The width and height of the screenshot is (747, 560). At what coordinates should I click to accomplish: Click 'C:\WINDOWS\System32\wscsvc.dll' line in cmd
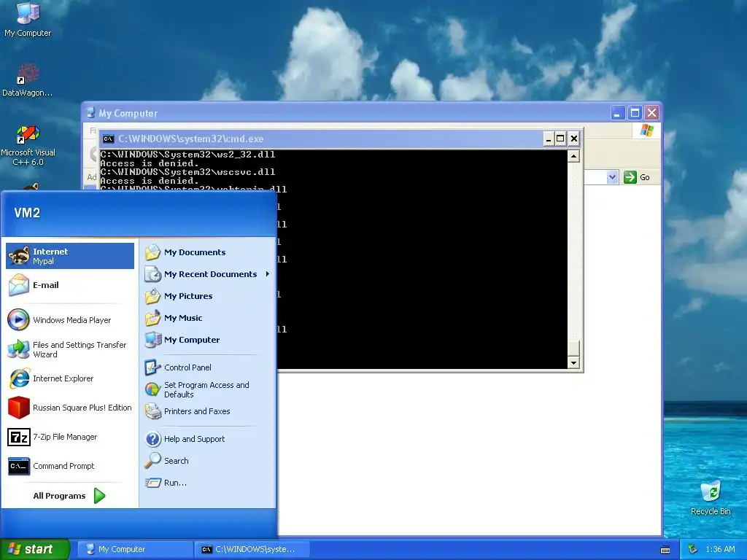pyautogui.click(x=187, y=172)
